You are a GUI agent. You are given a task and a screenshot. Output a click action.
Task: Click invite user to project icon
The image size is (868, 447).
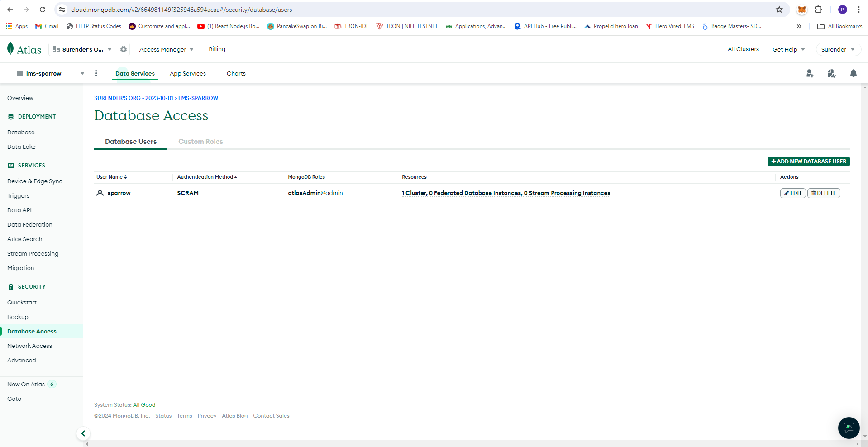[810, 73]
